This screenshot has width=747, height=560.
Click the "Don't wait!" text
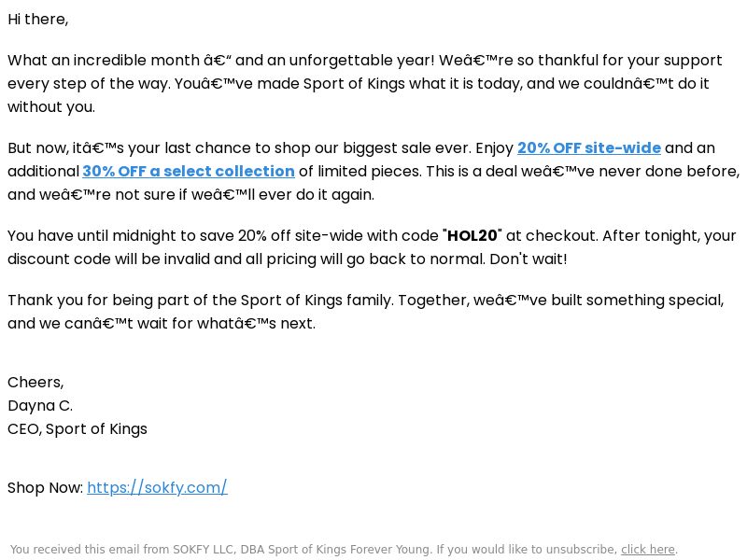(x=529, y=259)
